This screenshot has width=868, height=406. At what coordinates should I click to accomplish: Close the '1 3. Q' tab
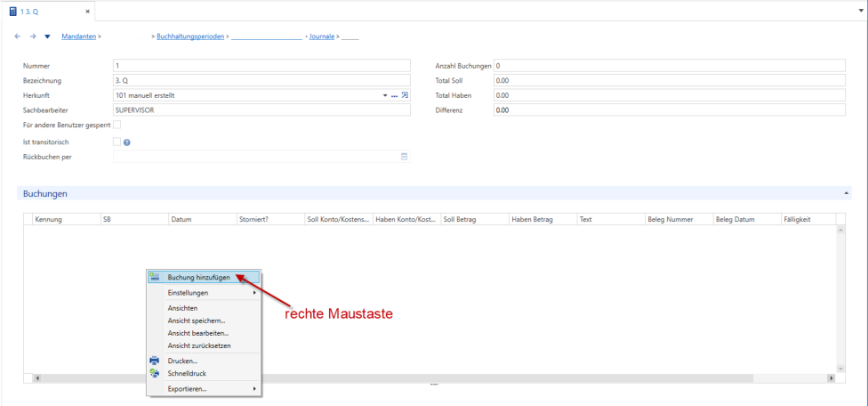(x=87, y=12)
